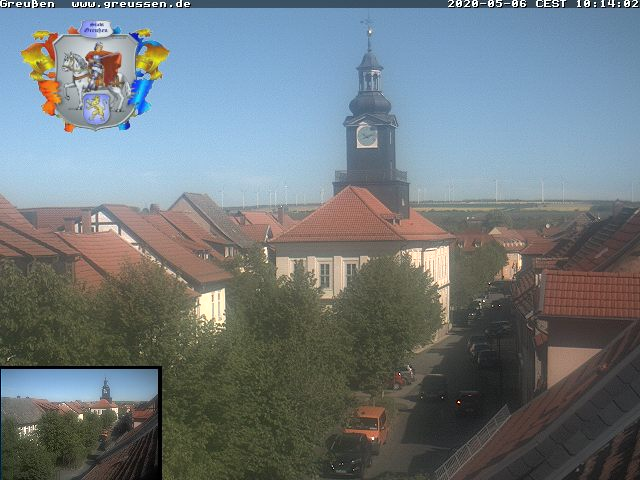This screenshot has height=480, width=640.
Task: Click the www.greussen.de website text overlay
Action: click(131, 4)
